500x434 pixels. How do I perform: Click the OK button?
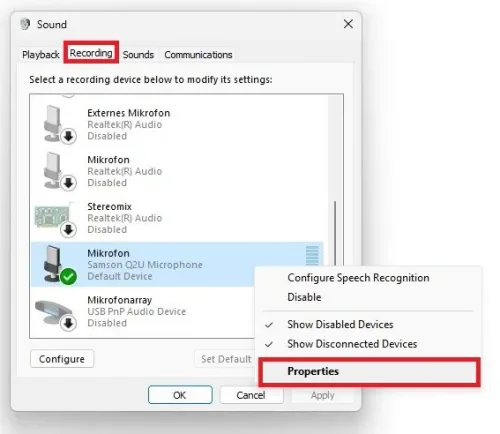(180, 395)
